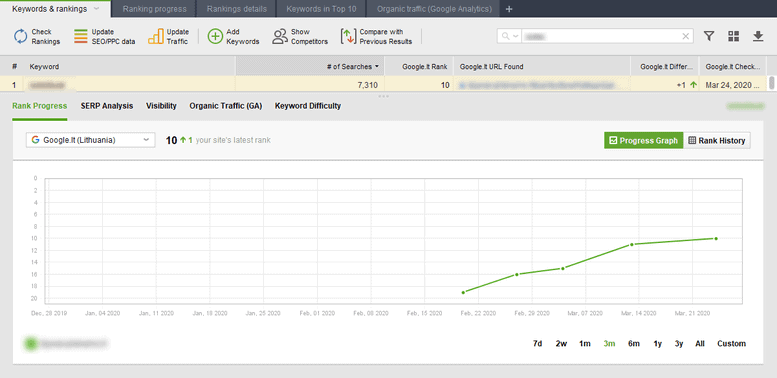Image resolution: width=777 pixels, height=378 pixels.
Task: Click the download export icon
Action: click(x=758, y=36)
